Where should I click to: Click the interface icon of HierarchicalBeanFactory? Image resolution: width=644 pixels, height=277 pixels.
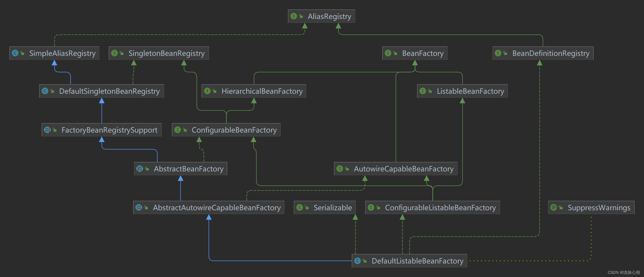click(207, 91)
